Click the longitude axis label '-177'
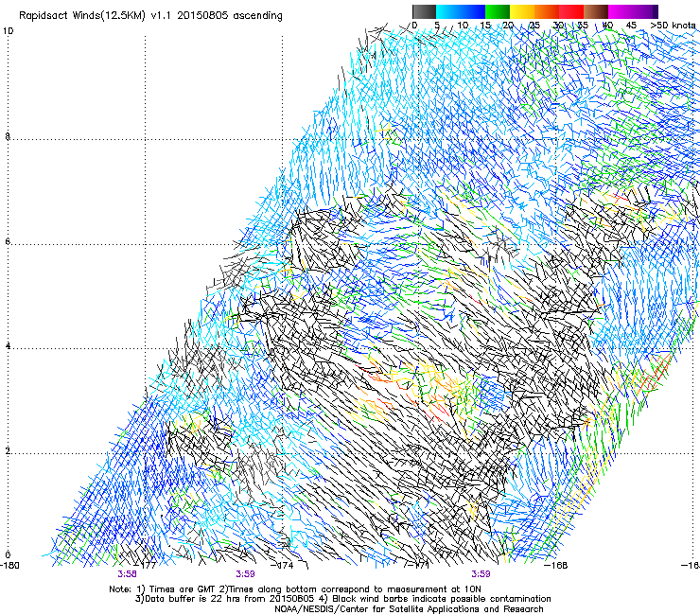Image resolution: width=700 pixels, height=615 pixels. tap(147, 566)
